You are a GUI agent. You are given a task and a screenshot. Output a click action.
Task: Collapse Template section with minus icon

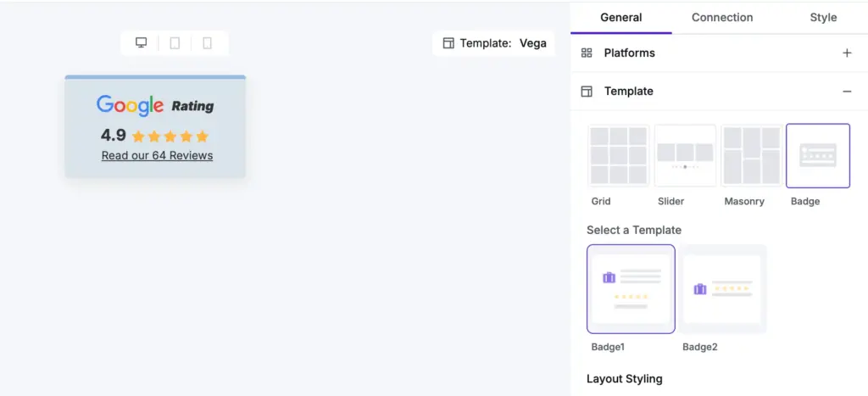click(x=847, y=92)
